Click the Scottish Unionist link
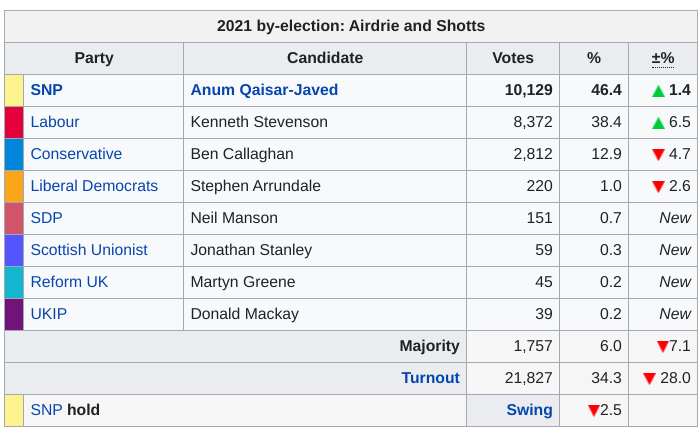Screen dimensions: 700x435 tap(89, 250)
